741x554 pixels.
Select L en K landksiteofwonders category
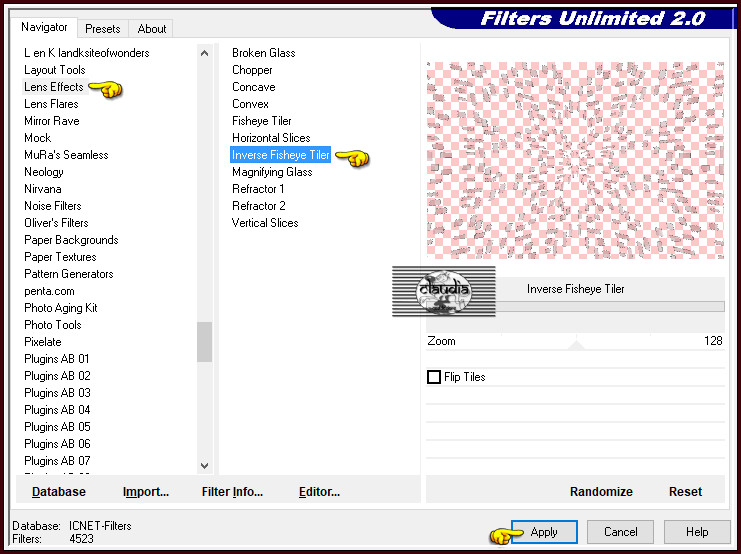(86, 53)
